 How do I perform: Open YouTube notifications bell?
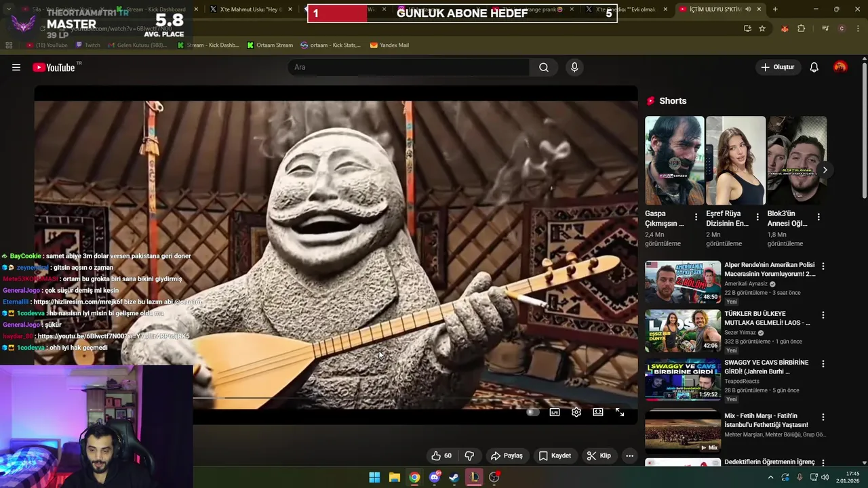pyautogui.click(x=814, y=67)
